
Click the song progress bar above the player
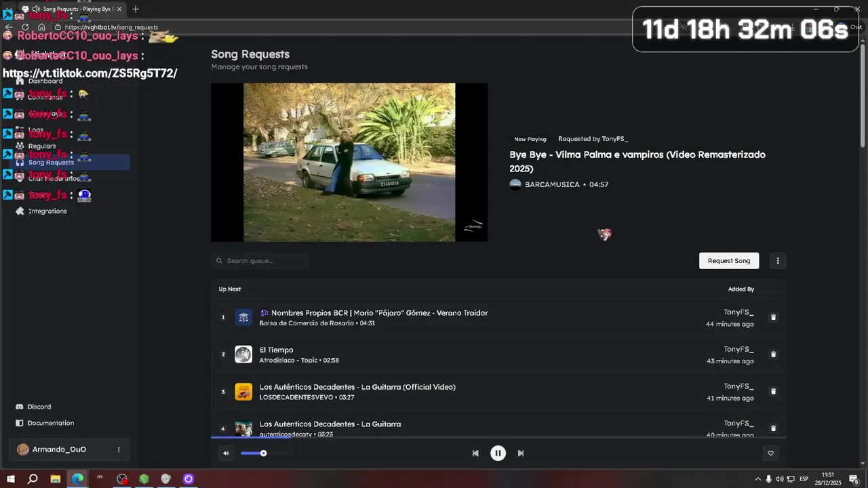(498, 438)
